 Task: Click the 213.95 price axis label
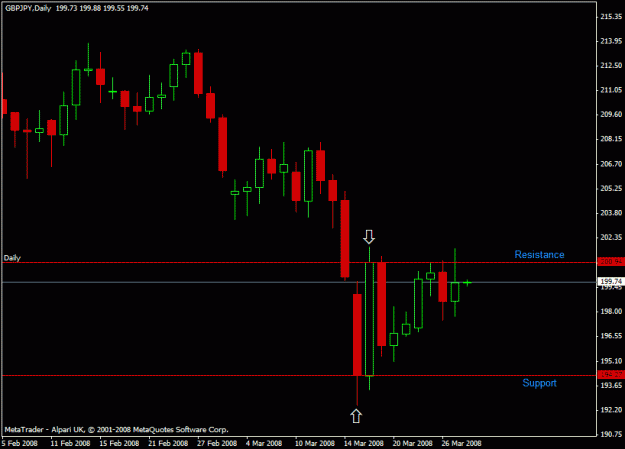click(611, 41)
